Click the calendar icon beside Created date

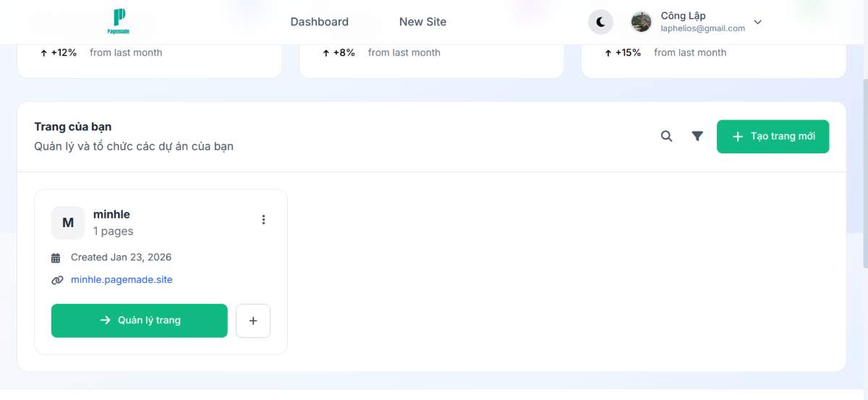56,258
